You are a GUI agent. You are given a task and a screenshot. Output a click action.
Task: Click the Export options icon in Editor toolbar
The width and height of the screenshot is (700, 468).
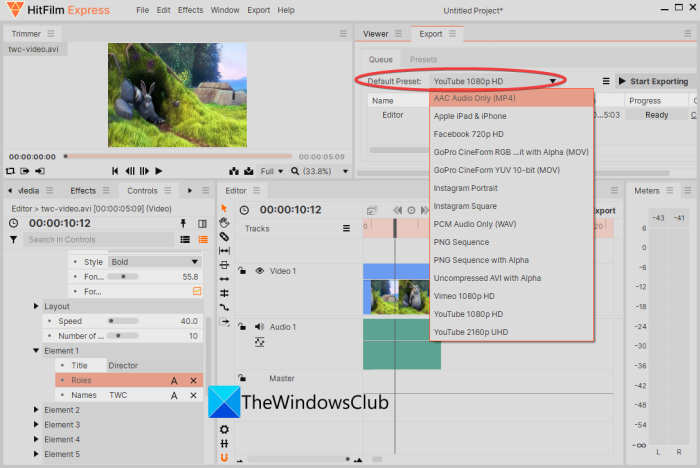click(x=224, y=322)
